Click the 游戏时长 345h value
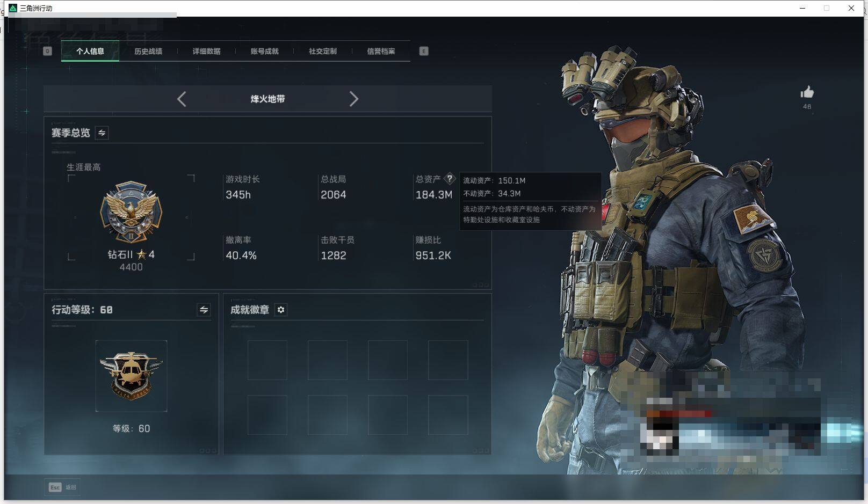This screenshot has height=504, width=868. coord(238,195)
